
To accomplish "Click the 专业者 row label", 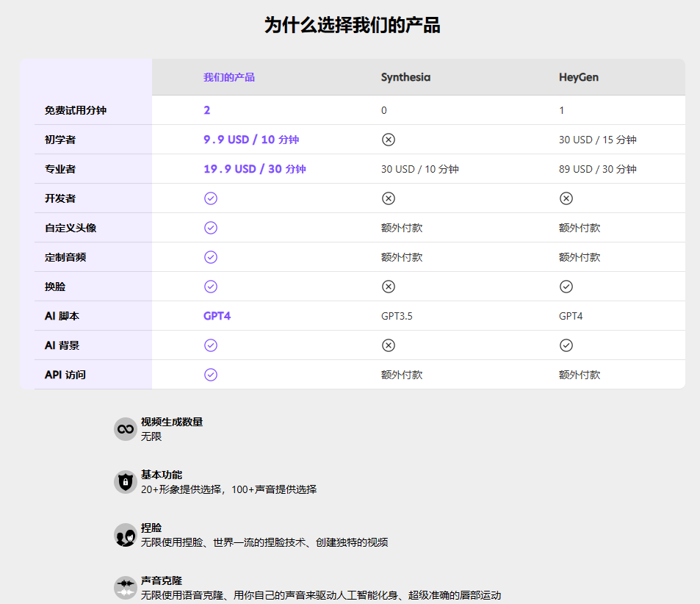I will pyautogui.click(x=60, y=169).
